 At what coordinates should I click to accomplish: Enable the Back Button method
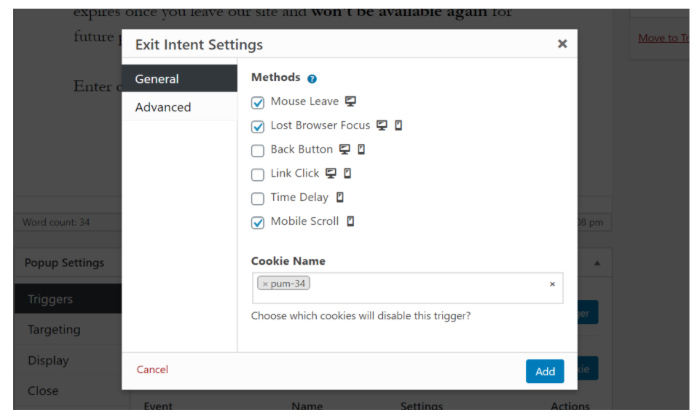(258, 150)
